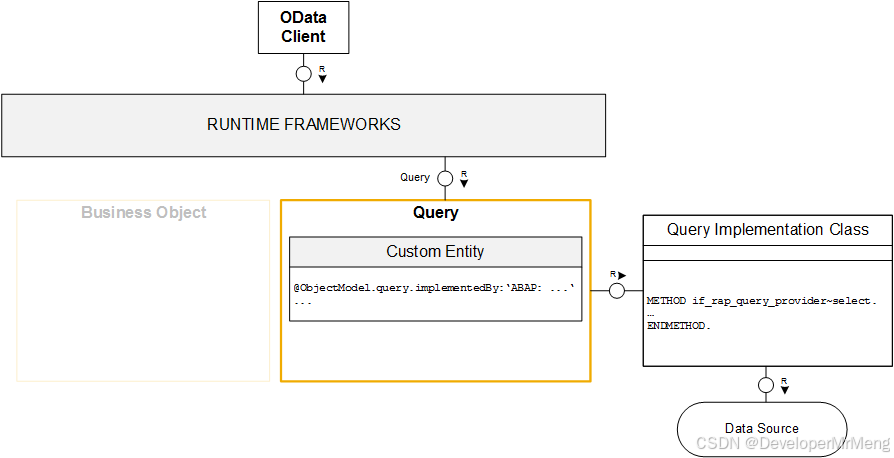Click the connector circle below OData Client
Screen dimensions: 894x458
pos(303,74)
